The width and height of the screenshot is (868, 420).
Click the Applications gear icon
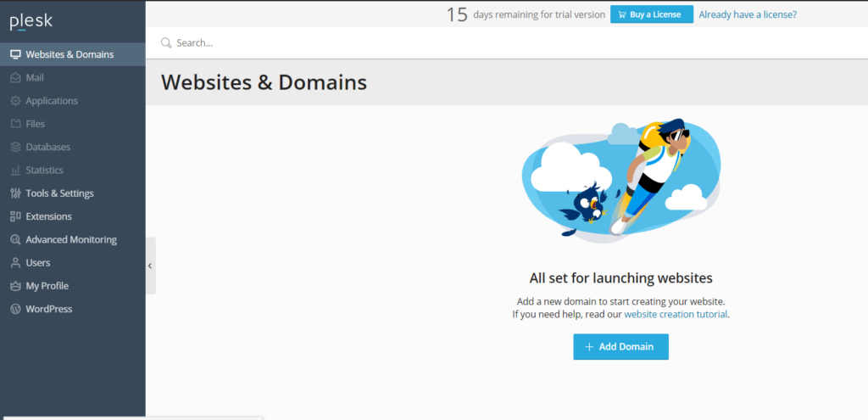(15, 101)
